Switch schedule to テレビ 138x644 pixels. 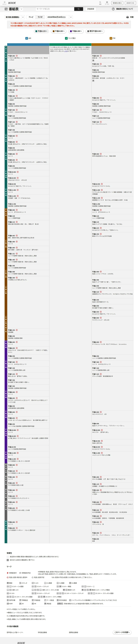click(x=31, y=17)
